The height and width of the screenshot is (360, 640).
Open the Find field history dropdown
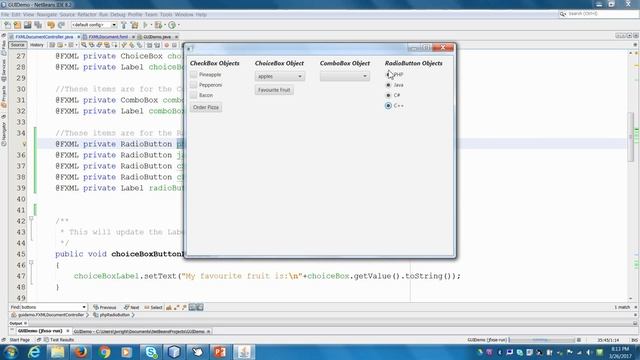(84, 307)
